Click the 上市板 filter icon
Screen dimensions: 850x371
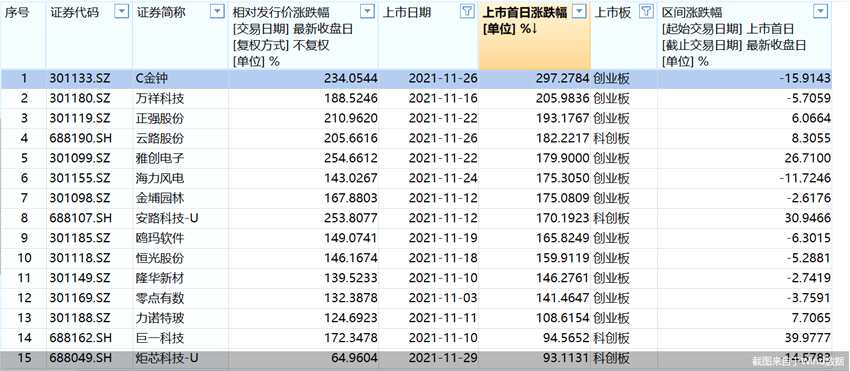[x=646, y=11]
